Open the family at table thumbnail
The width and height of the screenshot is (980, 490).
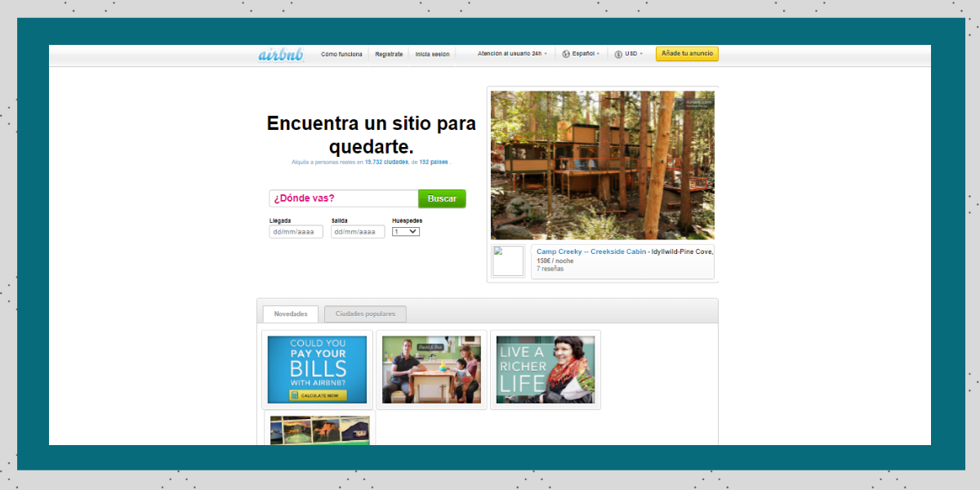pyautogui.click(x=431, y=369)
